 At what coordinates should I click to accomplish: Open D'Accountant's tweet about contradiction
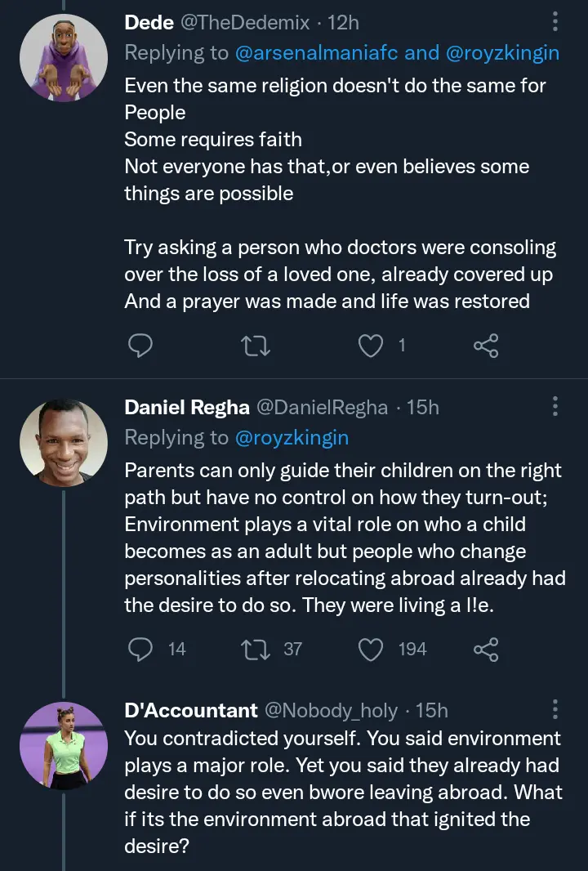click(x=342, y=793)
